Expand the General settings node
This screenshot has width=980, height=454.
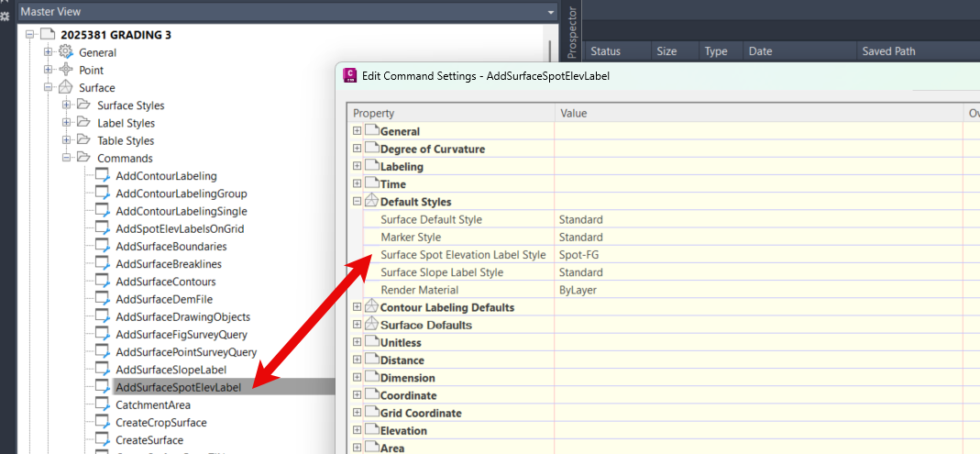[x=48, y=52]
